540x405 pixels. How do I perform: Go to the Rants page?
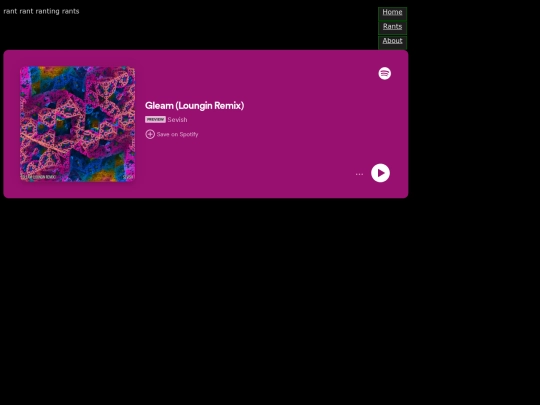pos(392,27)
